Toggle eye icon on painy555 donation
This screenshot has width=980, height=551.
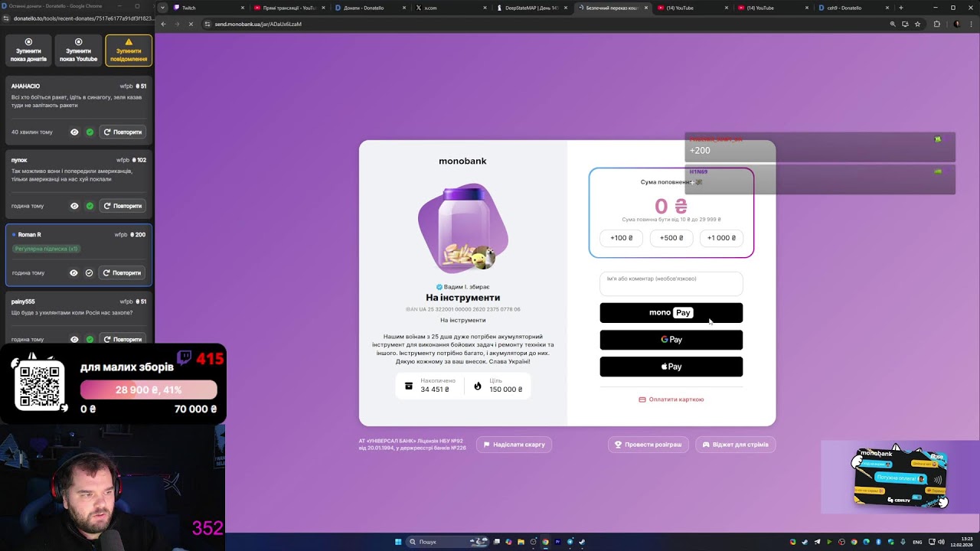tap(74, 340)
